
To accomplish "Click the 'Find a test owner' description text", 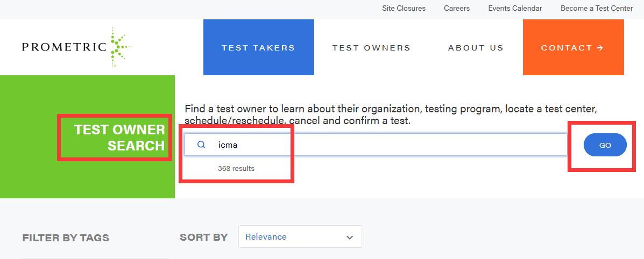I will pyautogui.click(x=391, y=114).
